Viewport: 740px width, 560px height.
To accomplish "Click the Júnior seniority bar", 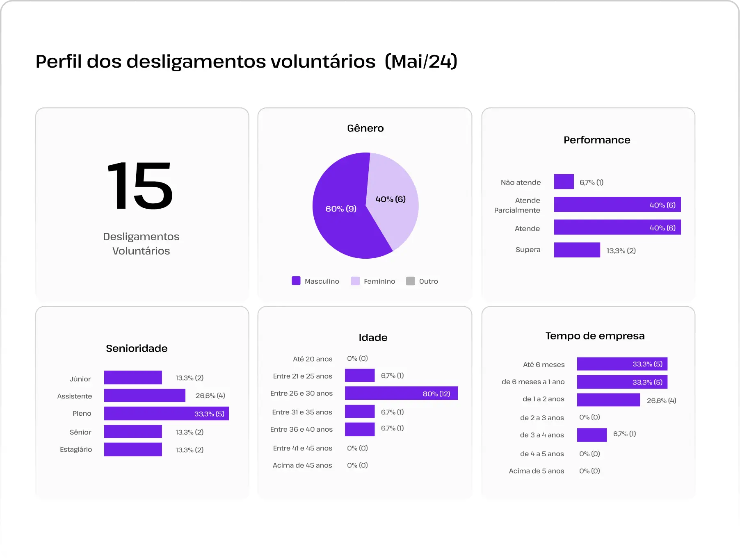I will coord(133,378).
